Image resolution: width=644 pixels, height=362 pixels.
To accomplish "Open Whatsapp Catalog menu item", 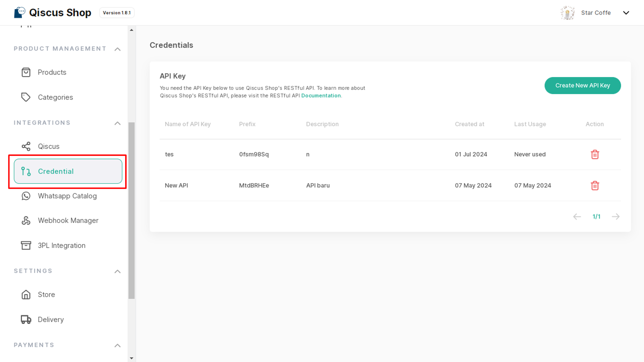I will [x=68, y=196].
